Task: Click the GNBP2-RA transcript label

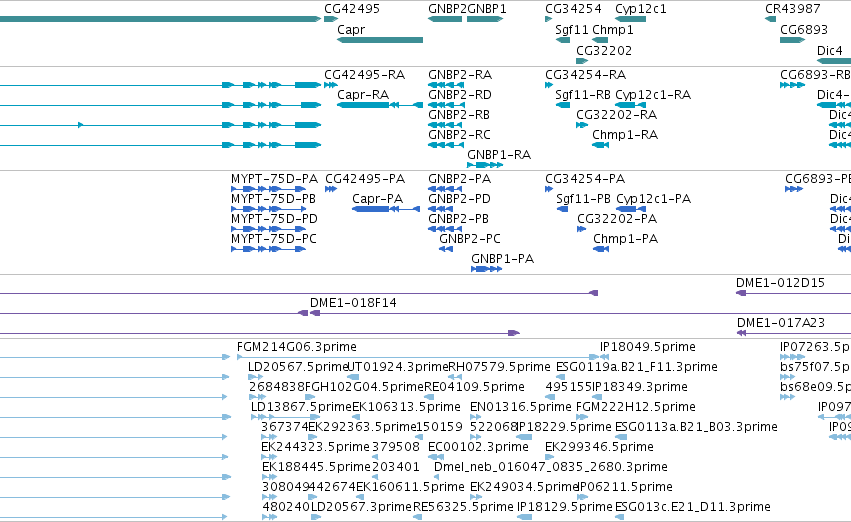Action: coord(460,75)
